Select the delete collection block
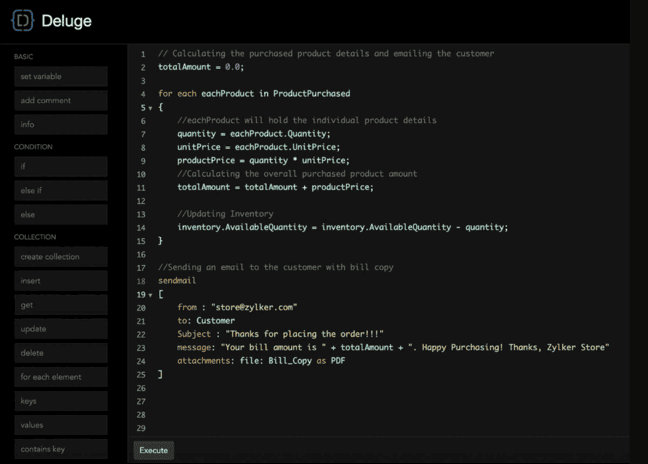Screen dimensions: 648x464 (61, 353)
